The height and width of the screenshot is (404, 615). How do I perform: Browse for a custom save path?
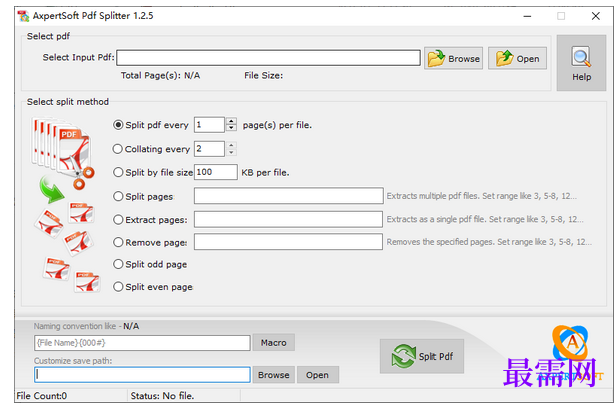274,375
